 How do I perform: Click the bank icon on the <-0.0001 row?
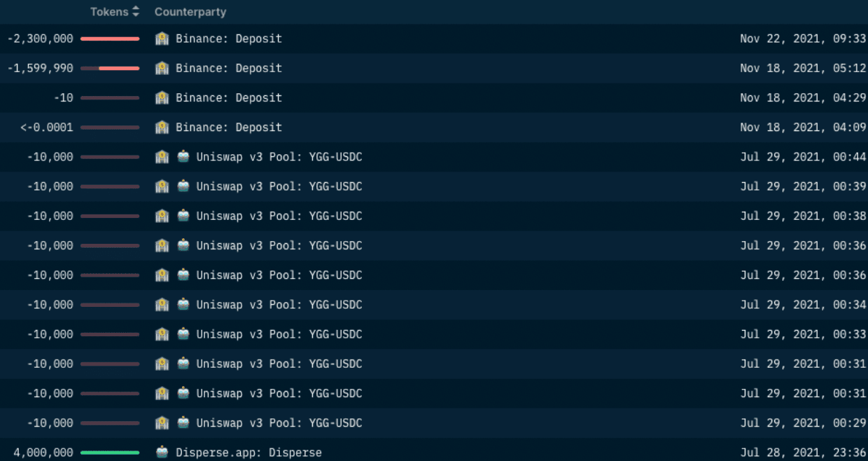point(162,128)
